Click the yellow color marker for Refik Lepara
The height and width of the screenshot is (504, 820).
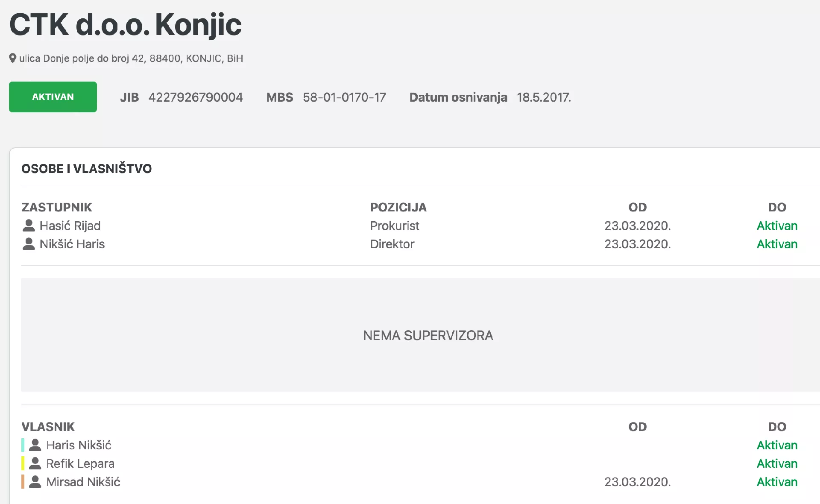coord(23,463)
